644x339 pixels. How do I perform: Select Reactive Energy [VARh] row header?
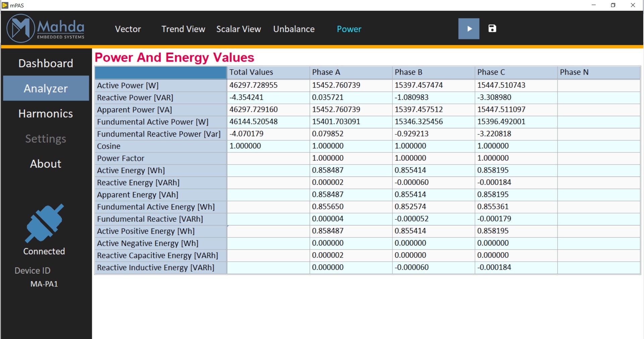[161, 183]
